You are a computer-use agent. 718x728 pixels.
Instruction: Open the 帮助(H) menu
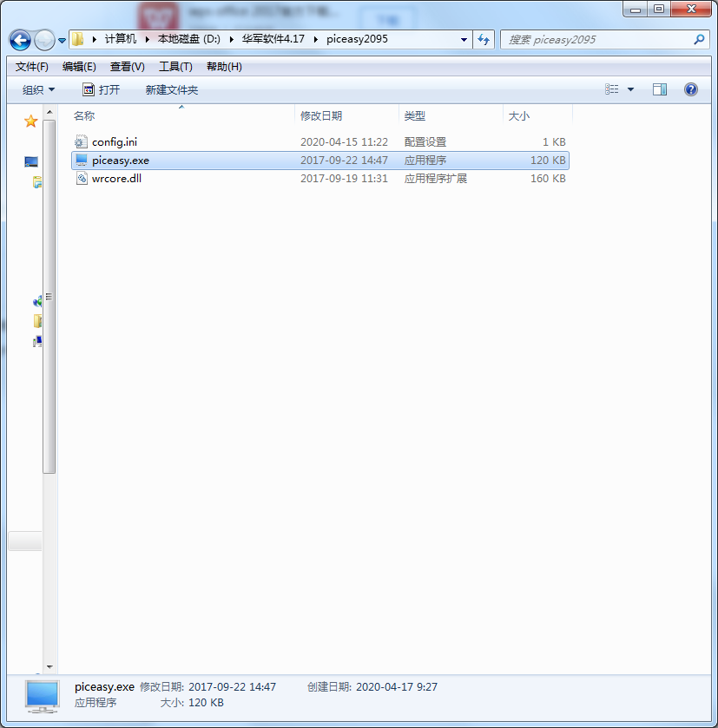pos(224,67)
